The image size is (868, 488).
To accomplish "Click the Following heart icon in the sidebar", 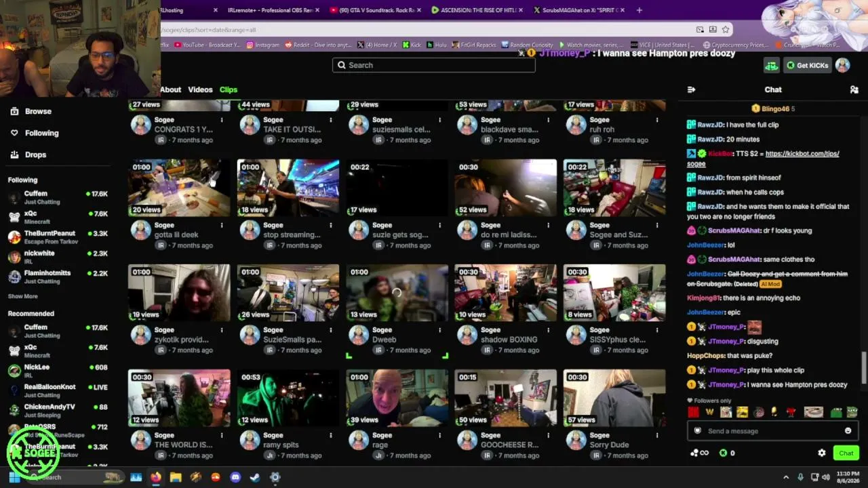I will (14, 133).
